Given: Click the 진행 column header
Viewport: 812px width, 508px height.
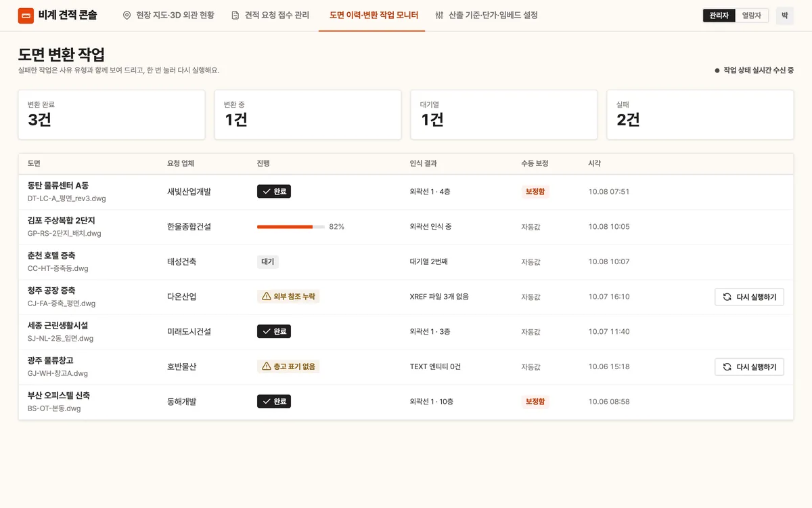Looking at the screenshot, I should [264, 164].
